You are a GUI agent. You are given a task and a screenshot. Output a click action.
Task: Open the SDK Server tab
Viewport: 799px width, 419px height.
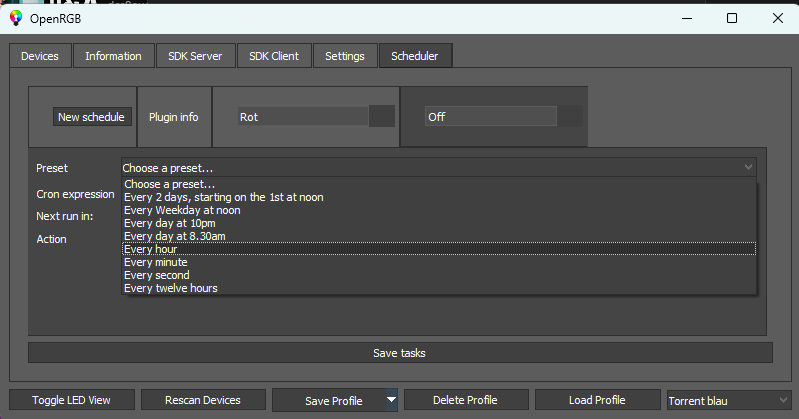(x=195, y=56)
